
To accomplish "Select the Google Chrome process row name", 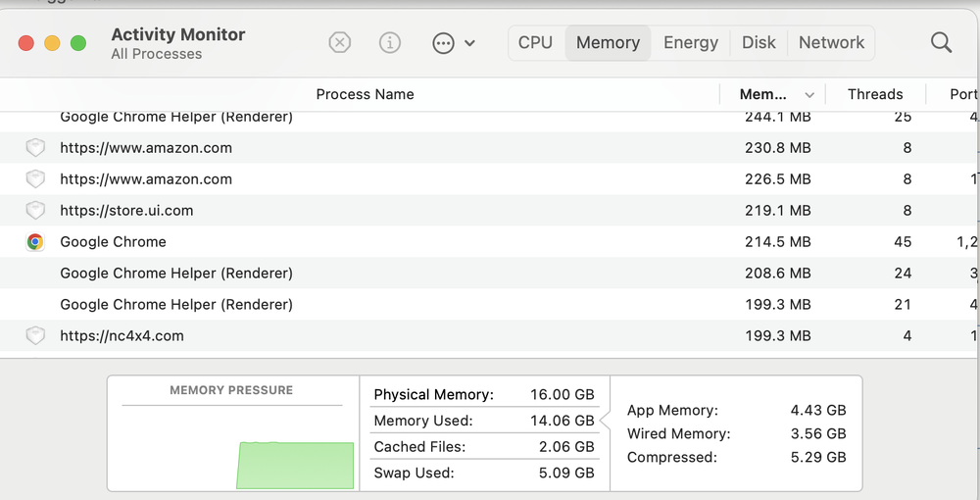I will coord(113,242).
